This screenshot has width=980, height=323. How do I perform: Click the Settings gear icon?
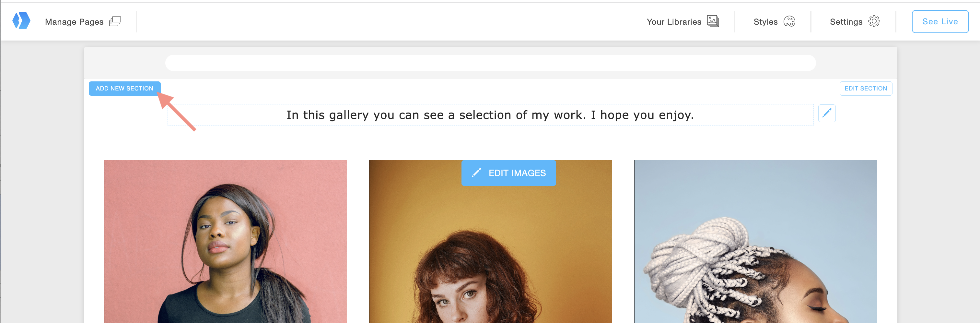pyautogui.click(x=874, y=21)
